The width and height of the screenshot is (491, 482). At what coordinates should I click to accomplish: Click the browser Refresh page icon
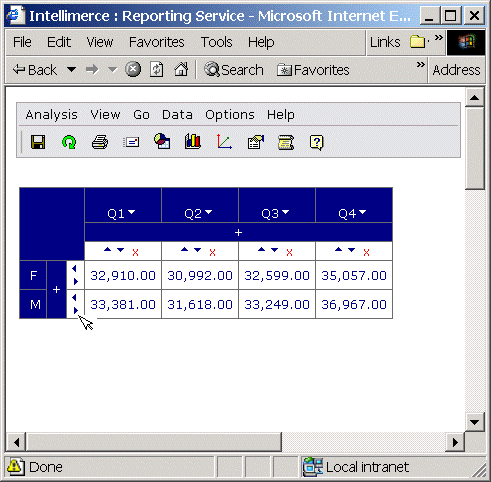[x=156, y=70]
